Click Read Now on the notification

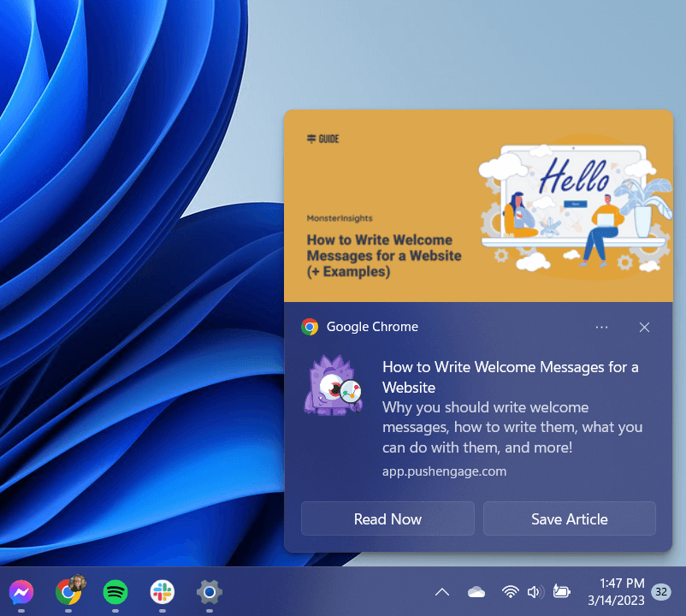pos(387,518)
